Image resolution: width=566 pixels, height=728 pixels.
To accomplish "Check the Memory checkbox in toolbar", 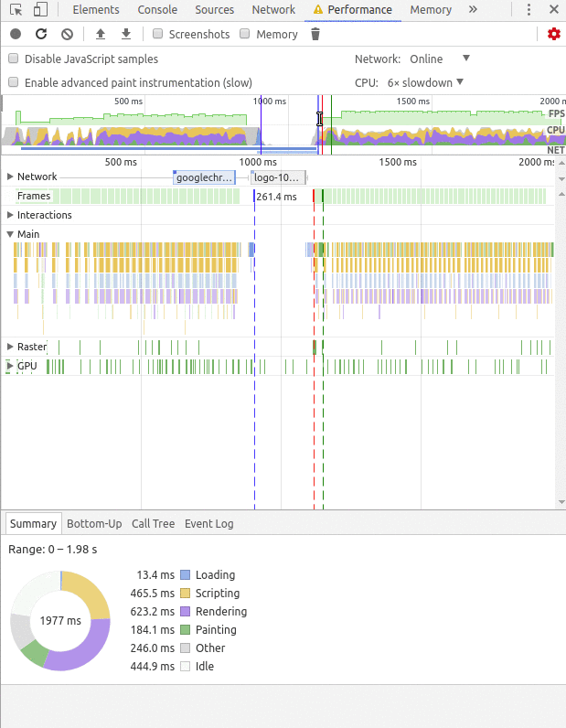I will (244, 34).
